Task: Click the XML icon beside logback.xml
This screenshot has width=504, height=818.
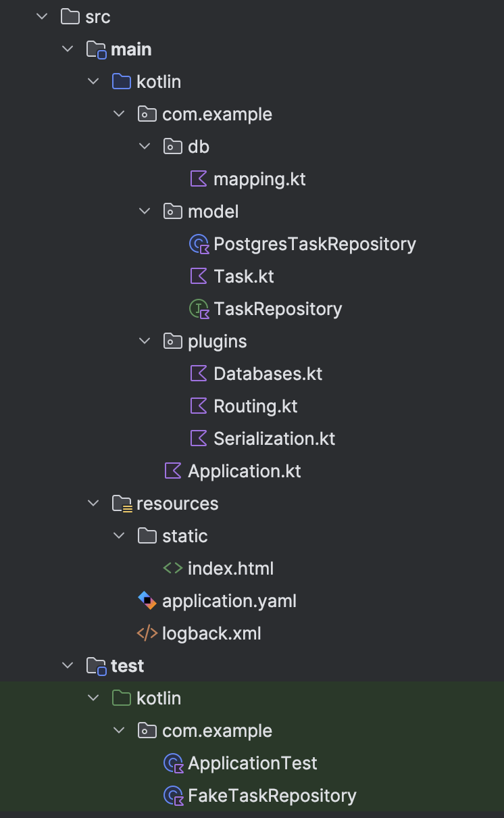Action: point(147,633)
